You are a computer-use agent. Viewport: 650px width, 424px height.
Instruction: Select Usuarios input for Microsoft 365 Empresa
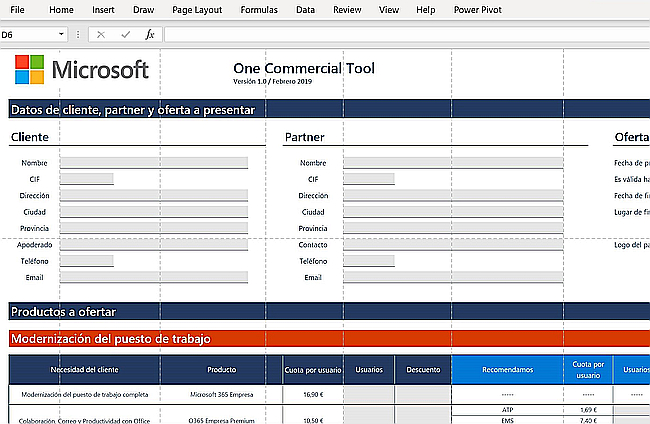coord(369,395)
